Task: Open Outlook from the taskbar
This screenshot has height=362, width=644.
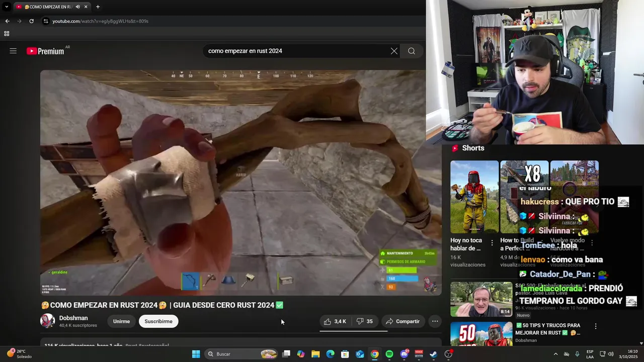Action: click(x=360, y=354)
